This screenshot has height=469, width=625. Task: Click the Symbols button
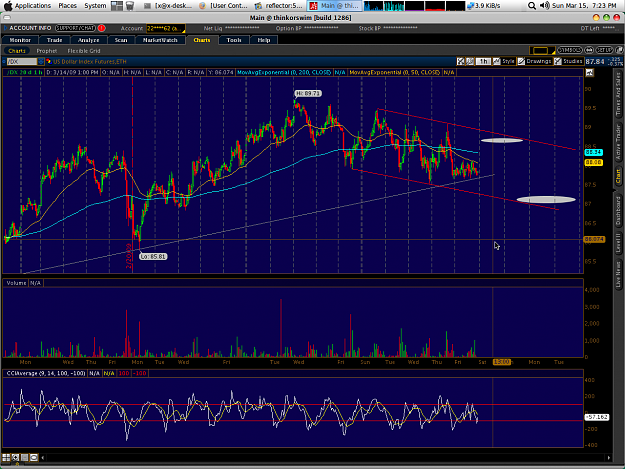570,50
